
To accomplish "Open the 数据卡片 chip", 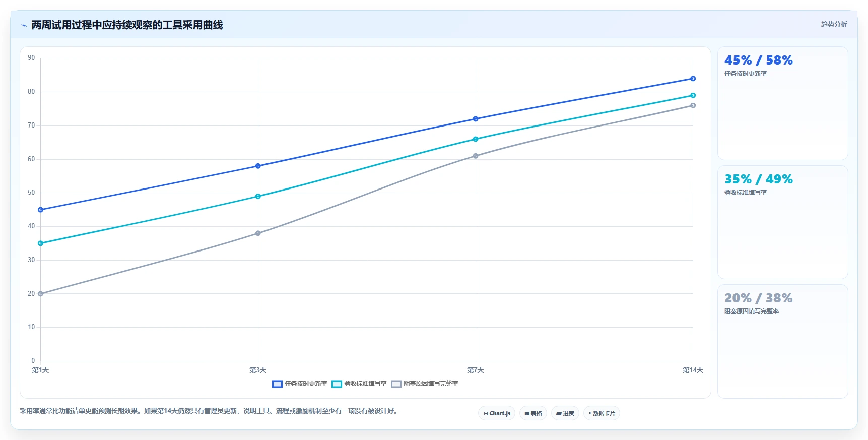I will point(602,413).
